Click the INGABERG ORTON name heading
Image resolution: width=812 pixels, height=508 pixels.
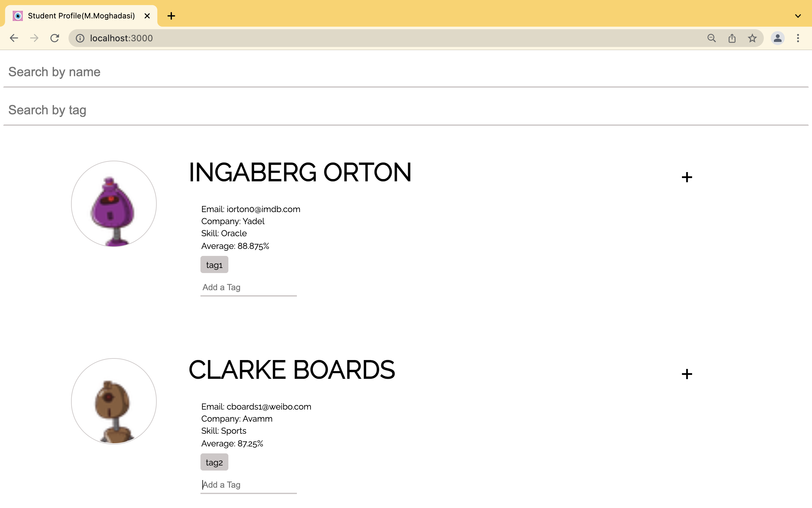(300, 172)
